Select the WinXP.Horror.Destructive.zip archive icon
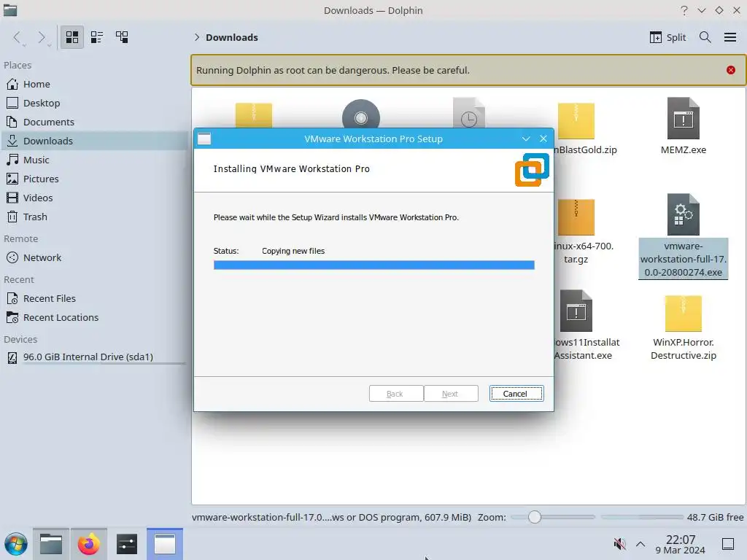 [683, 313]
